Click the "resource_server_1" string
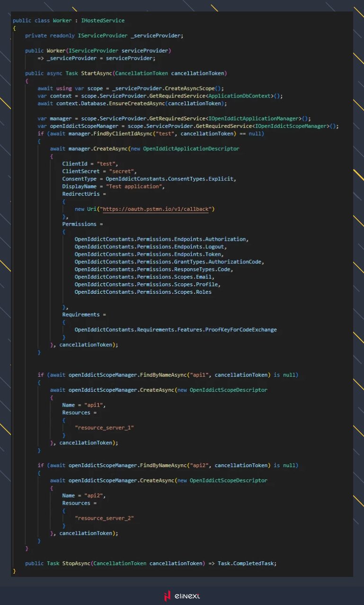The image size is (364, 605). tap(105, 428)
